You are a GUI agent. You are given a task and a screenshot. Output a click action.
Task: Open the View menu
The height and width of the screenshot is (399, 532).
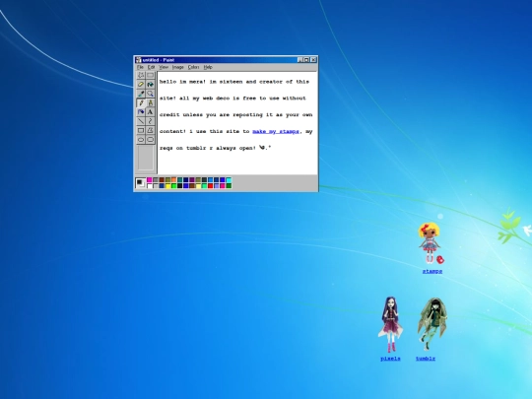click(164, 67)
